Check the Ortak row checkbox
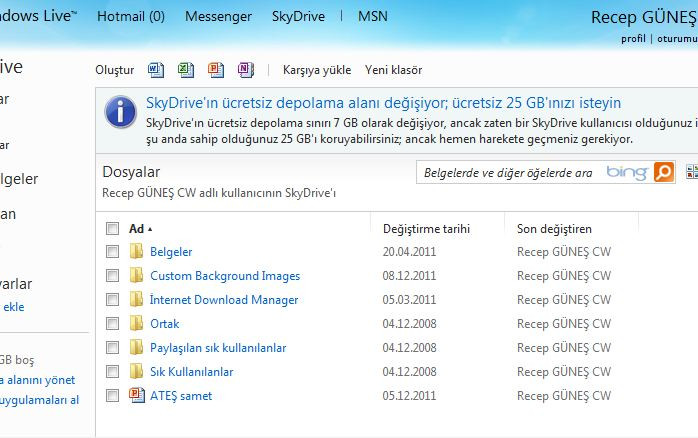Screen dimensions: 698x438 tap(112, 324)
